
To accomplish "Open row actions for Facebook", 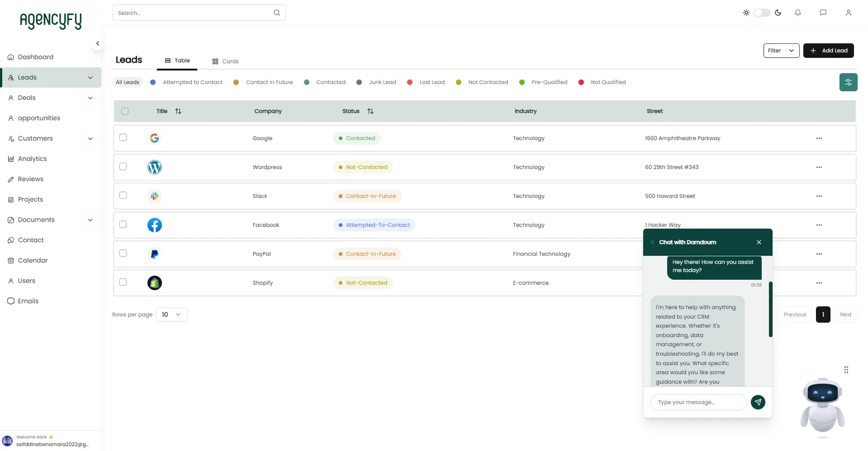I will (819, 225).
